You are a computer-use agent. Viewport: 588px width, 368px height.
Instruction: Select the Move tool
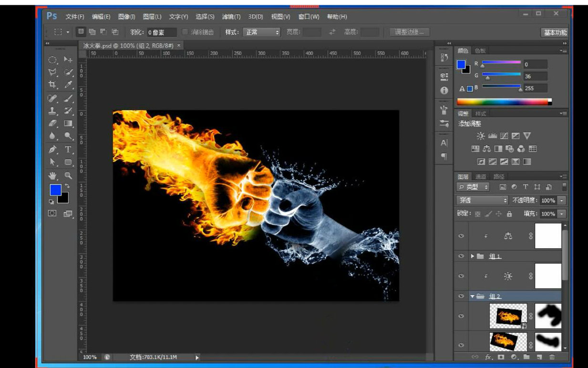point(68,60)
